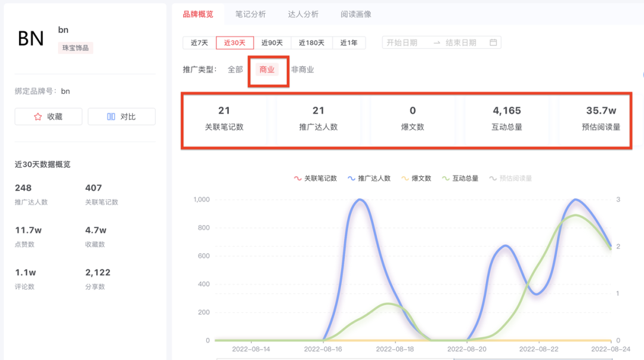Image resolution: width=644 pixels, height=360 pixels.
Task: Click the compare columns icon on 对比
Action: click(111, 117)
